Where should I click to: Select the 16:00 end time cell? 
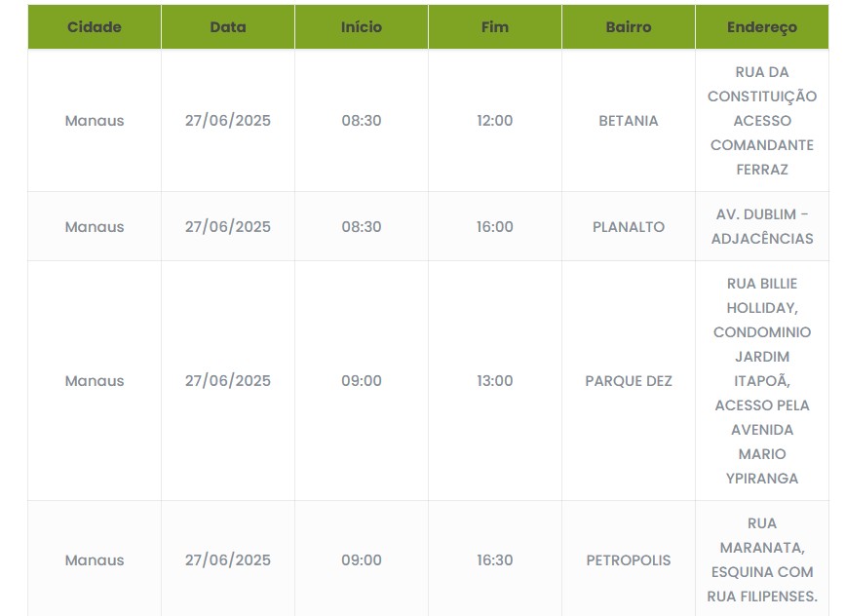[x=495, y=227]
